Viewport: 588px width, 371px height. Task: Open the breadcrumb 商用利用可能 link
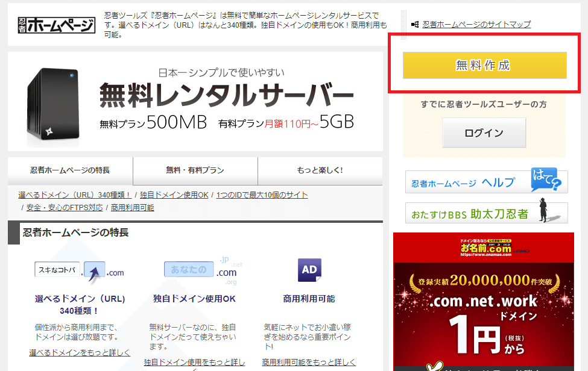tap(132, 208)
